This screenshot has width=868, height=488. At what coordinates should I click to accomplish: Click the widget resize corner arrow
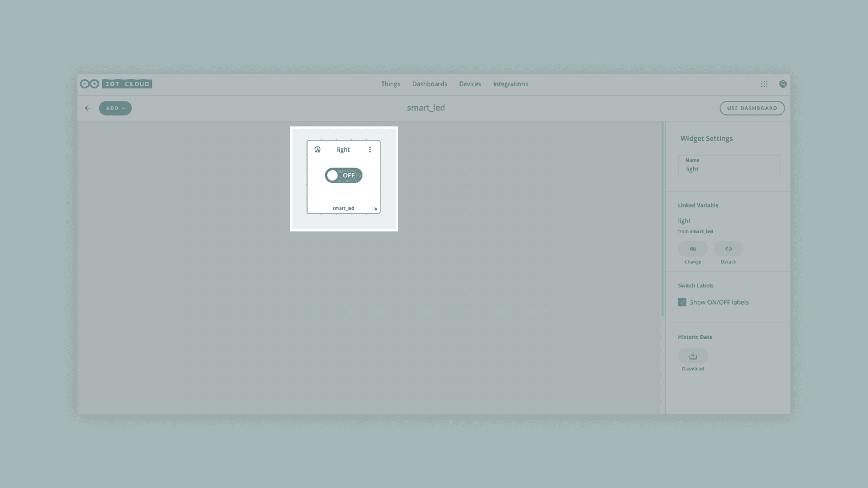375,208
